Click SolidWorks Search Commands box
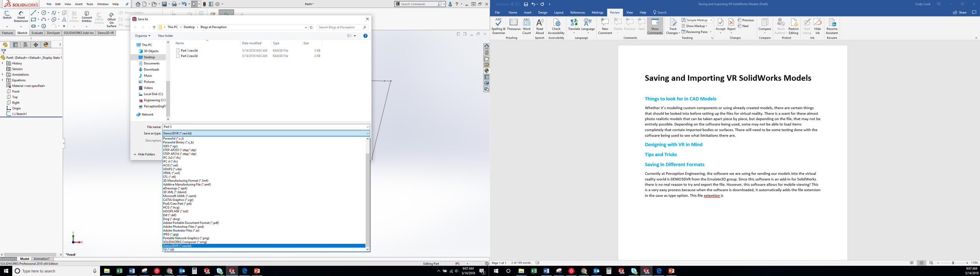The image size is (980, 276). tap(419, 4)
